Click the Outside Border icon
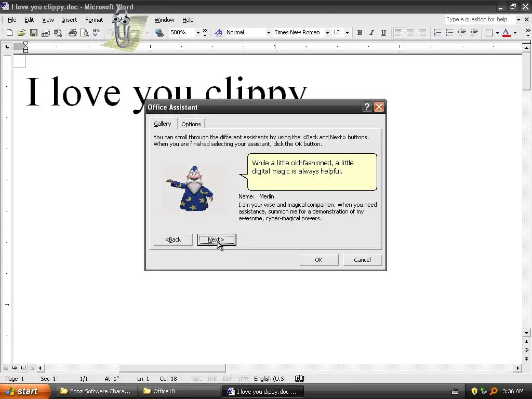 point(489,33)
